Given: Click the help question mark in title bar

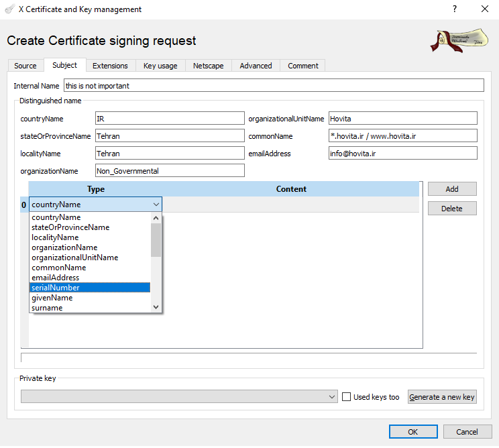Looking at the screenshot, I should click(455, 9).
